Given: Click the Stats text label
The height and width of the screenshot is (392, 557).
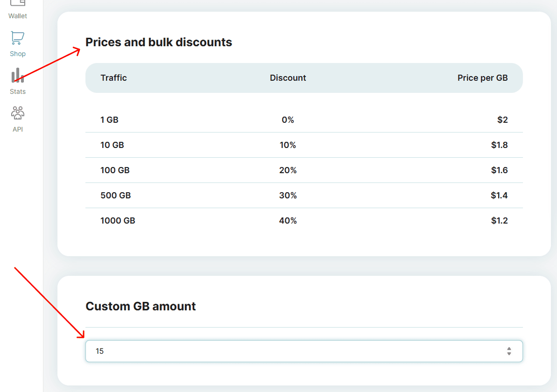Looking at the screenshot, I should click(x=18, y=91).
